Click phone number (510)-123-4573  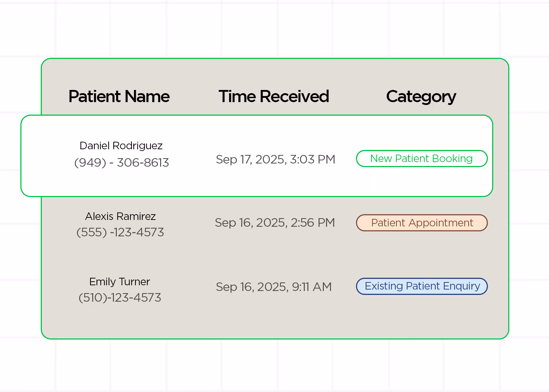tap(120, 297)
